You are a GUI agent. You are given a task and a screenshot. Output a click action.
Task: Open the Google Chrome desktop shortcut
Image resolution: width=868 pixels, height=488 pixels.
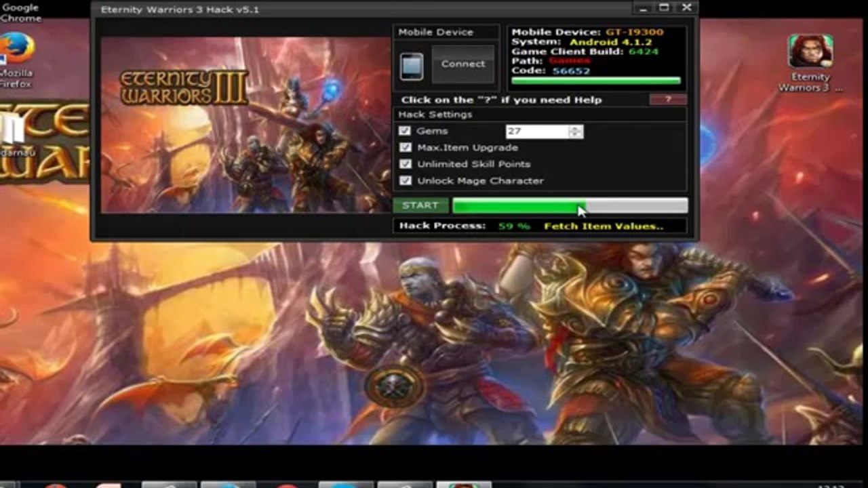pyautogui.click(x=20, y=12)
